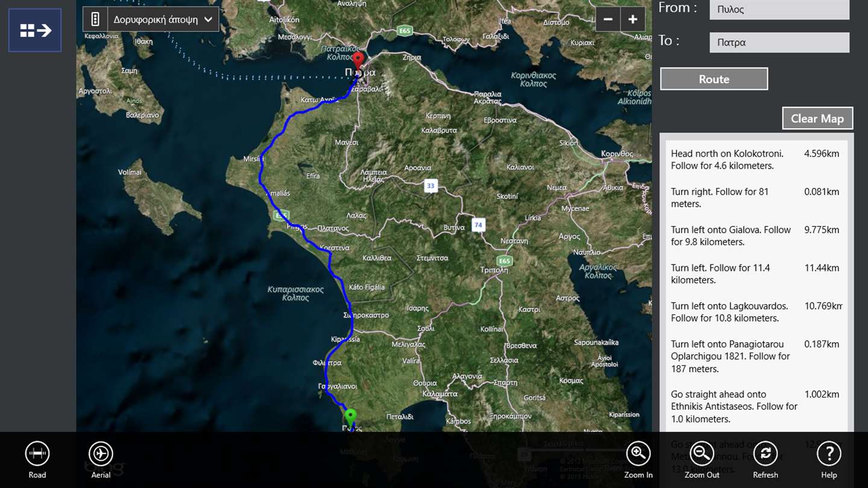Click the route 33 road shield on map
Viewport: 868px width, 488px height.
coord(430,186)
